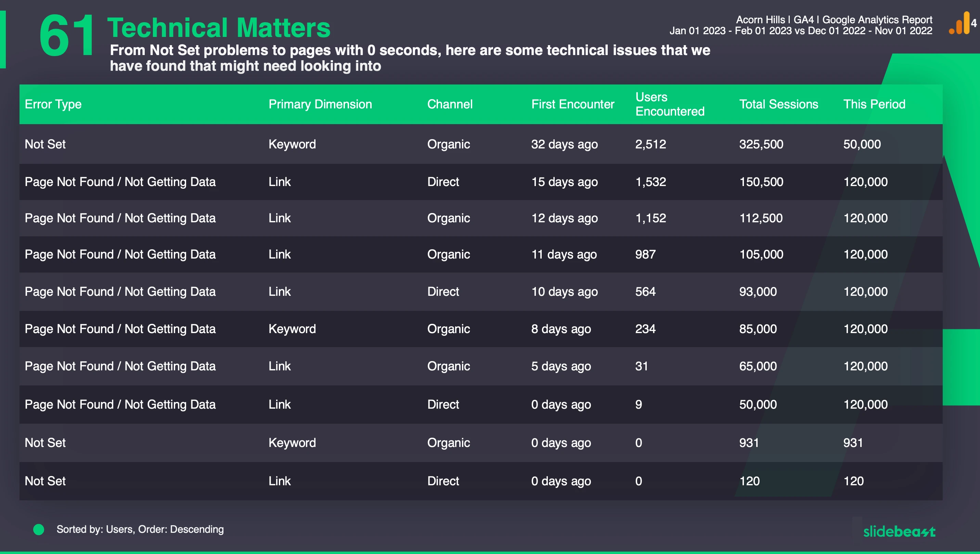The width and height of the screenshot is (980, 554).
Task: Click the First Encounter column header
Action: 572,104
